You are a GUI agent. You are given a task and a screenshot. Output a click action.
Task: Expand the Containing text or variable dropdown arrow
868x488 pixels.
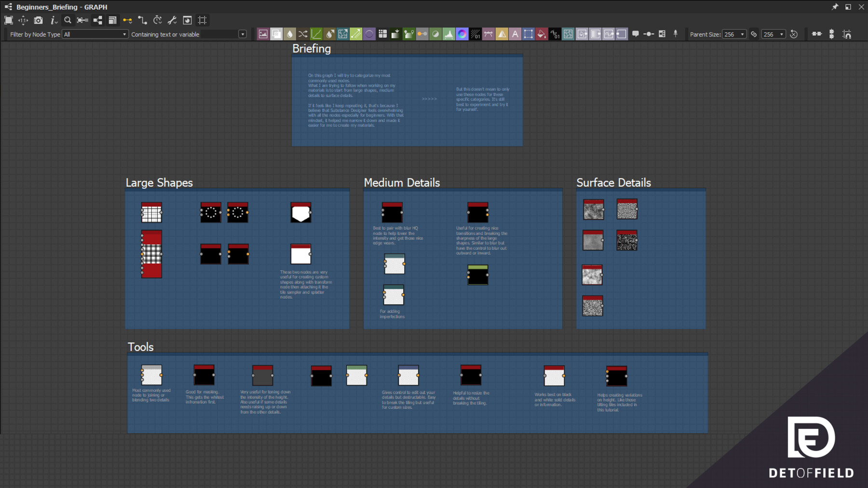point(244,34)
